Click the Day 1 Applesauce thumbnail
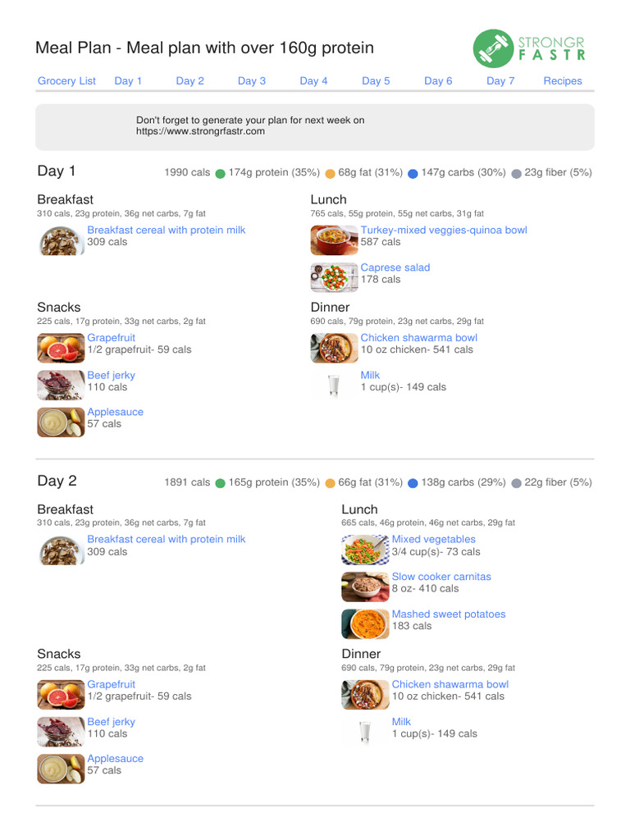This screenshot has height=840, width=630. [61, 422]
